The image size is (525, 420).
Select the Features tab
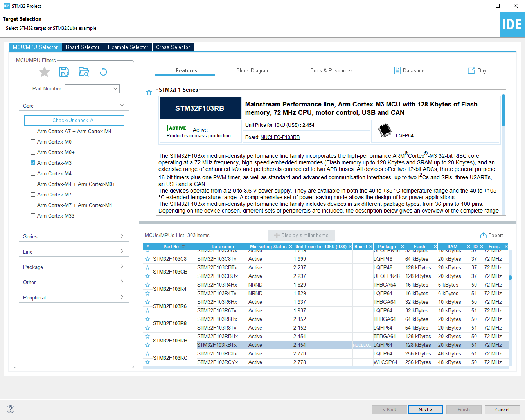tap(186, 70)
